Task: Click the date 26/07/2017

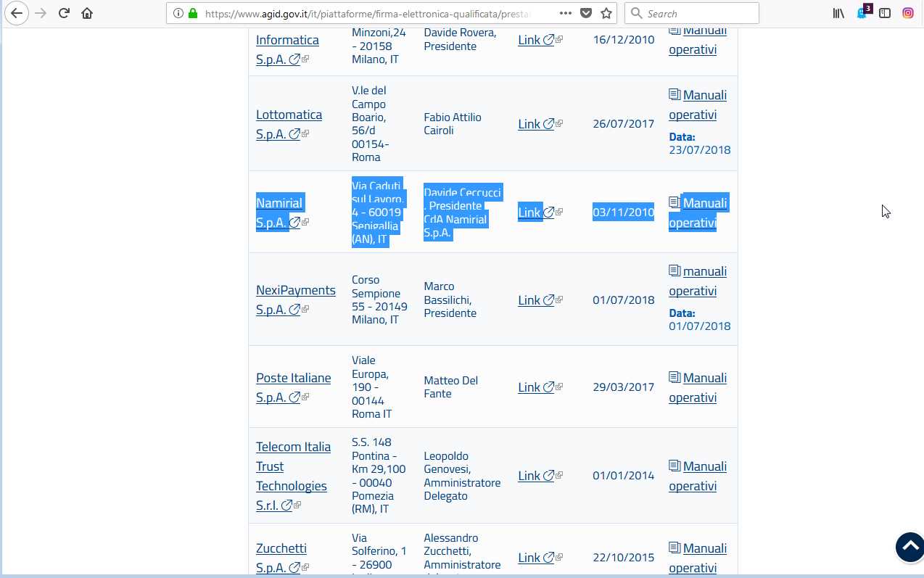Action: (x=624, y=124)
